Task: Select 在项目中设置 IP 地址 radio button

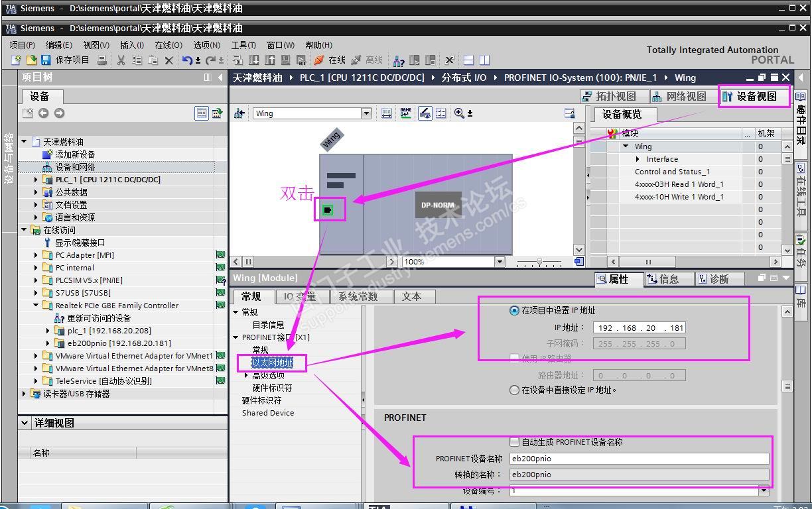Action: coord(514,311)
